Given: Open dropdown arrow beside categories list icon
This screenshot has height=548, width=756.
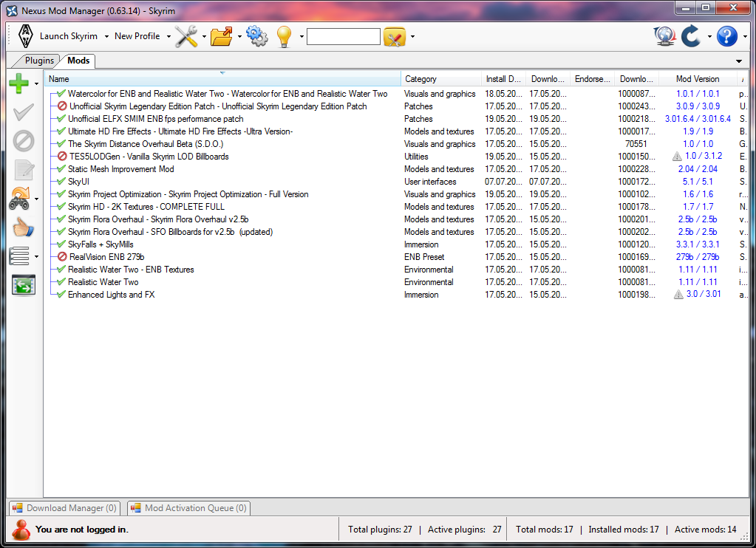Looking at the screenshot, I should coord(37,256).
